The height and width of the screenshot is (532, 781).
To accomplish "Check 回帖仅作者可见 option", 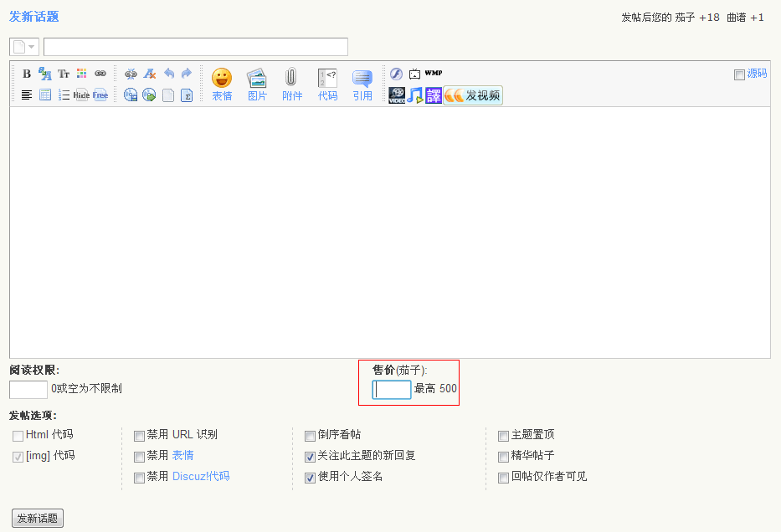I will pos(504,478).
